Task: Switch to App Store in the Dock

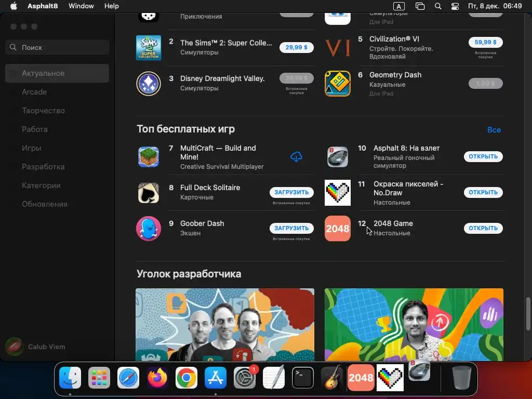Action: pyautogui.click(x=216, y=378)
